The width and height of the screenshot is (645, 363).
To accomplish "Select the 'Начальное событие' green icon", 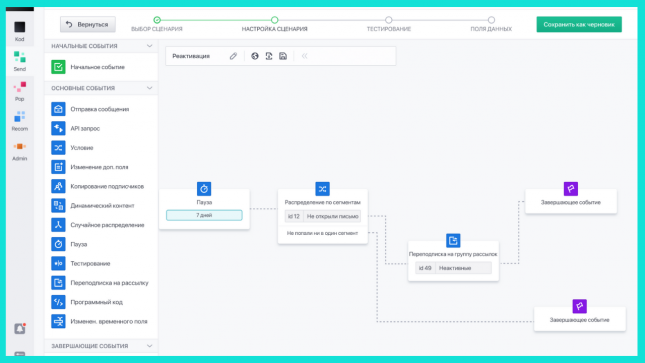I will [x=58, y=67].
